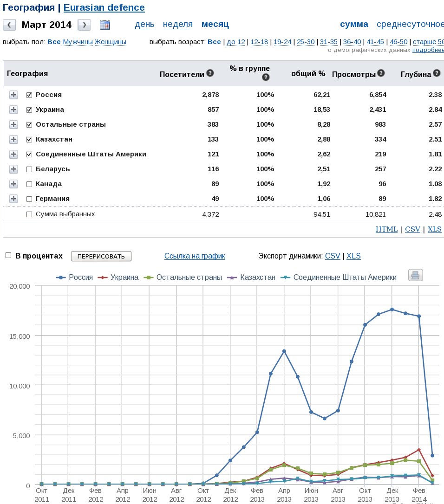The image size is (444, 504).
Task: Expand the Канада row
Action: pos(13,184)
